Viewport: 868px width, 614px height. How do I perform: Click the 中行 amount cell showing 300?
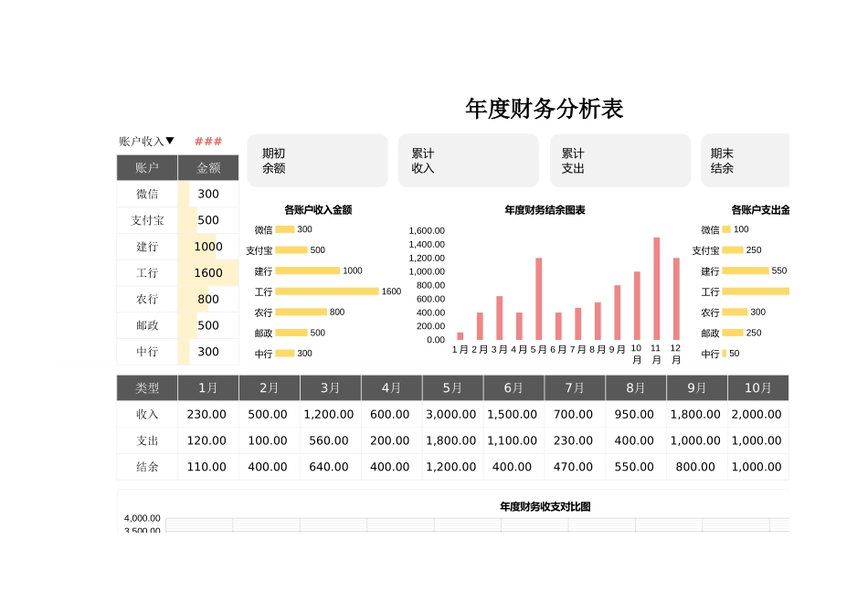208,352
